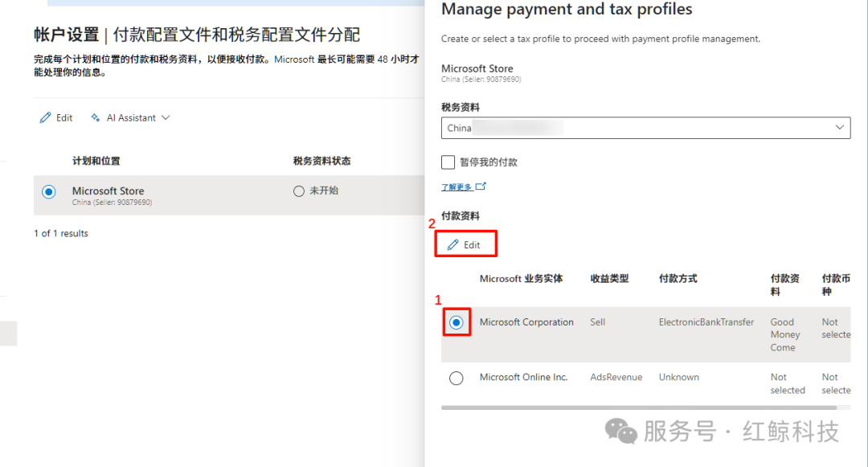Click the 付款方式 column header
Viewport: 868px width, 467px height.
coord(678,278)
